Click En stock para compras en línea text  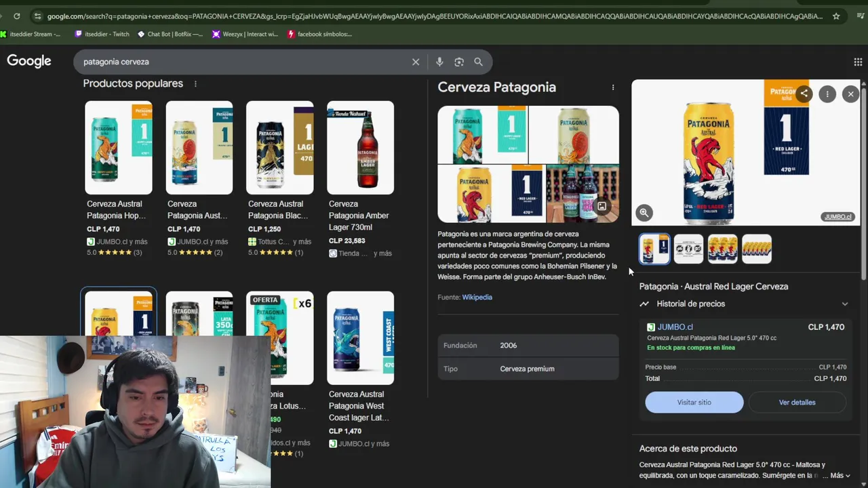690,348
